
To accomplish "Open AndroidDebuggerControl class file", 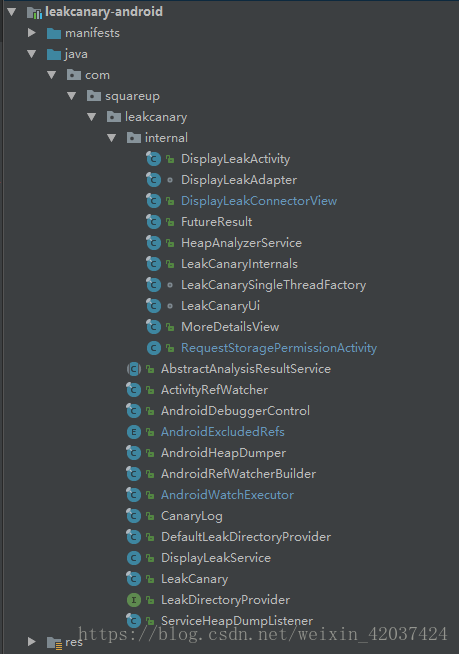I will [236, 411].
